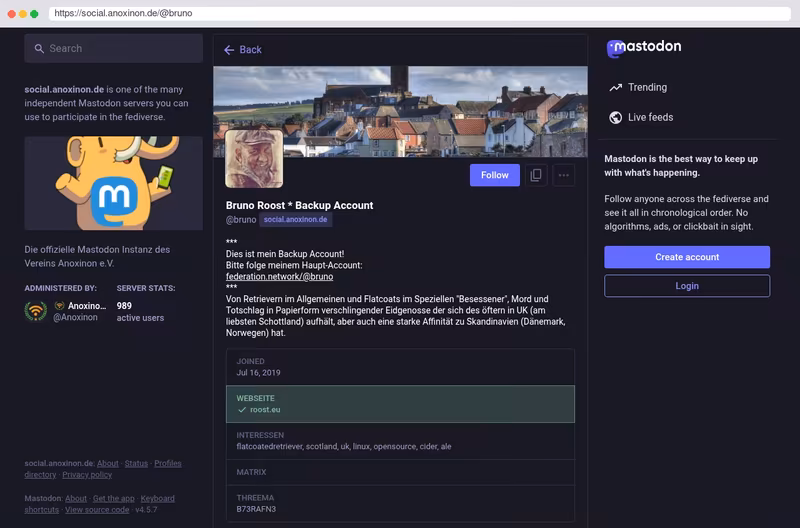Click the profile header banner image
The height and width of the screenshot is (528, 800).
400,111
